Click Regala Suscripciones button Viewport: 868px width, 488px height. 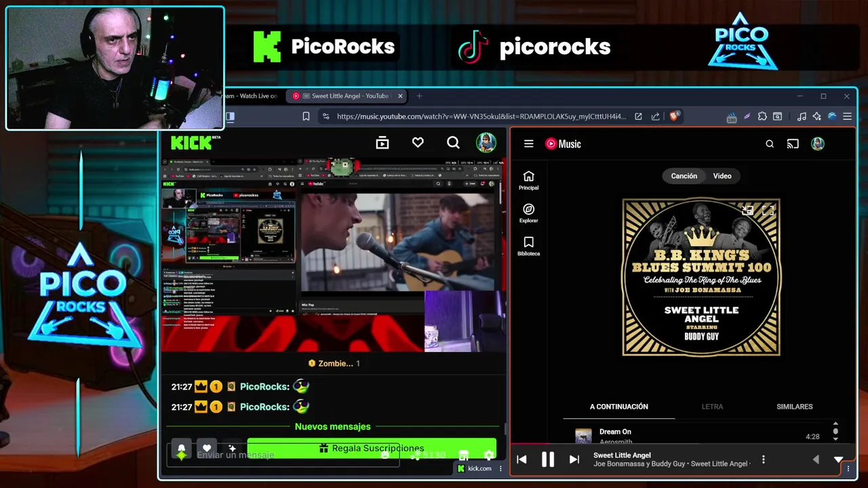tap(372, 448)
